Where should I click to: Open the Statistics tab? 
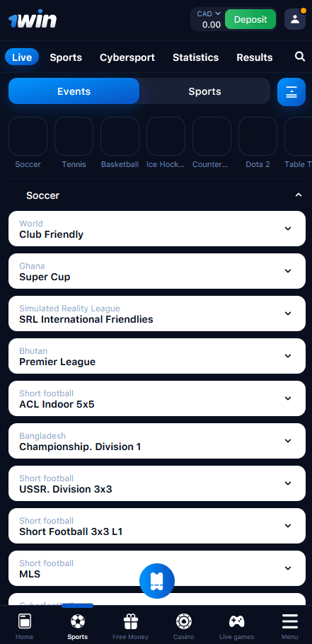click(x=195, y=57)
